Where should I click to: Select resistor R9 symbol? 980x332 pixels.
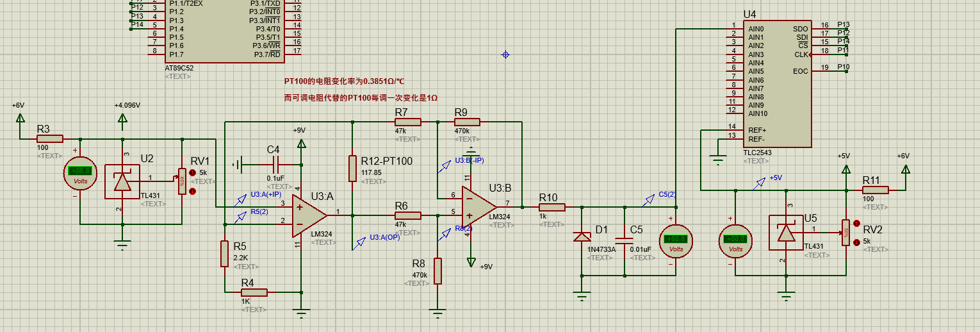pos(467,122)
